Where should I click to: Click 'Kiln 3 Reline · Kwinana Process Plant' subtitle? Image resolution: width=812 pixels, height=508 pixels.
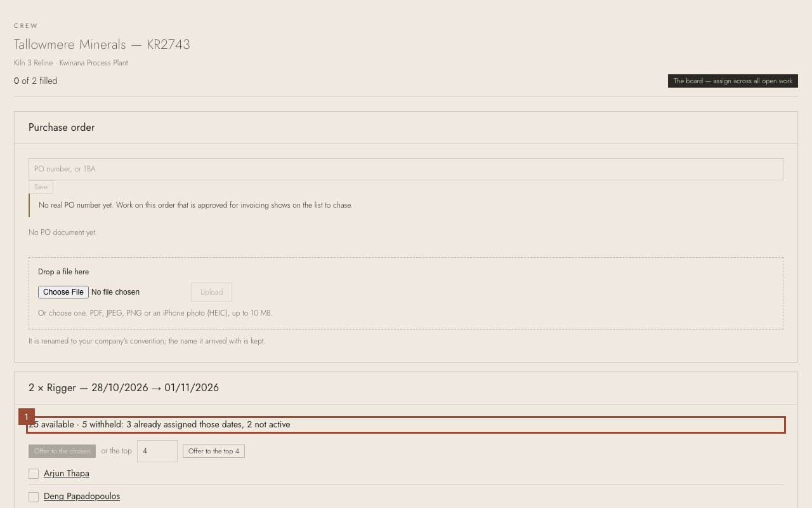pos(71,63)
